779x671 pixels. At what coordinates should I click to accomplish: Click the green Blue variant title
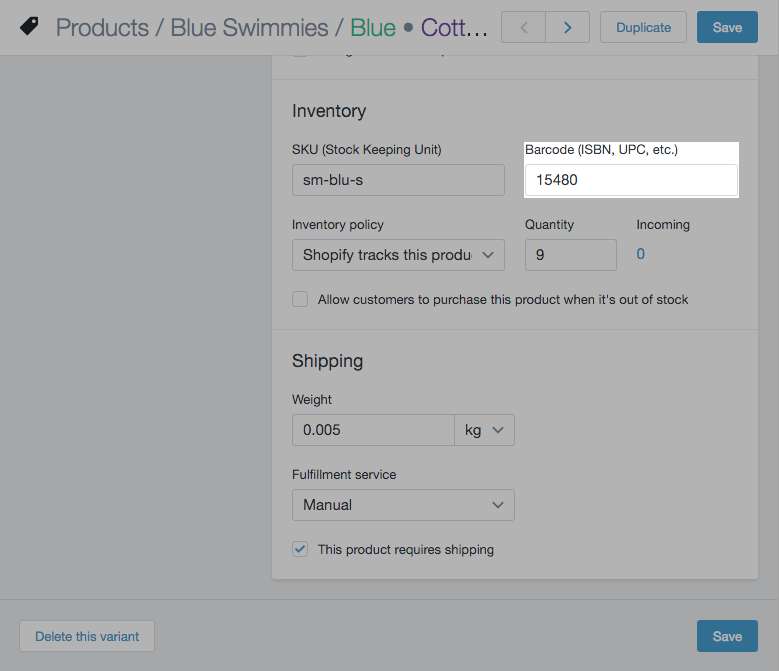[372, 28]
